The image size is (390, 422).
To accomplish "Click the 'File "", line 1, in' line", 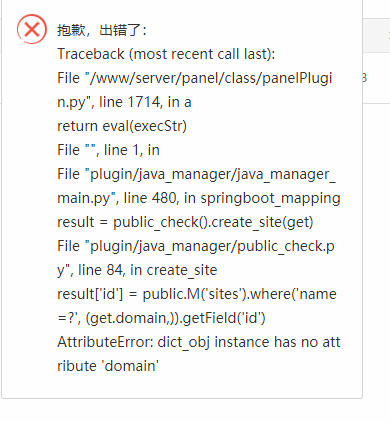I will 108,150.
